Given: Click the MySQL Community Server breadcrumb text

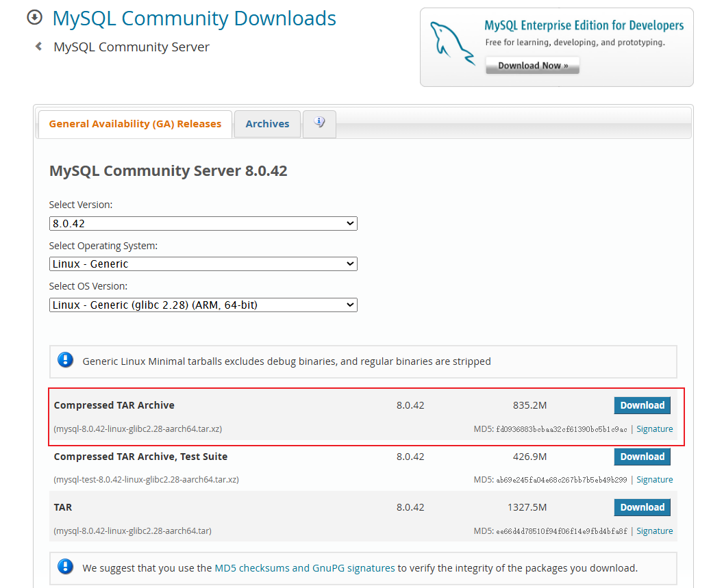Looking at the screenshot, I should tap(132, 47).
